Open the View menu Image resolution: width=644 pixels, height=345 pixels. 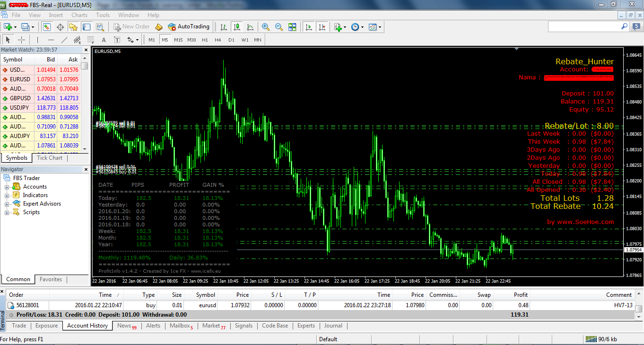pyautogui.click(x=35, y=15)
